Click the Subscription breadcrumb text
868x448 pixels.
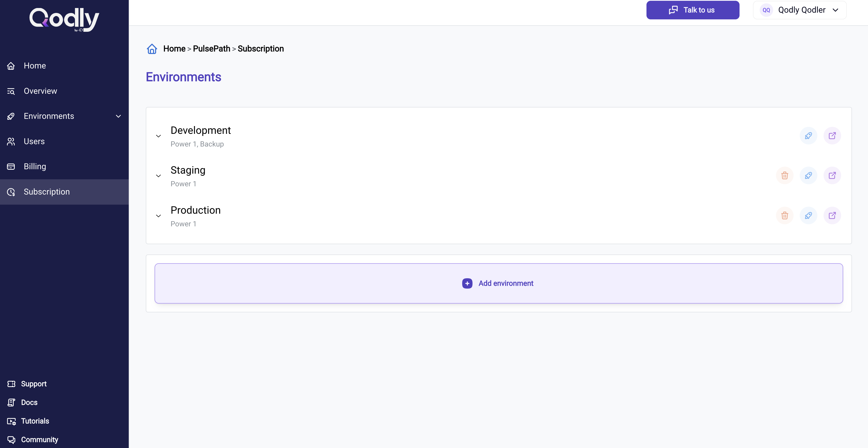click(261, 49)
